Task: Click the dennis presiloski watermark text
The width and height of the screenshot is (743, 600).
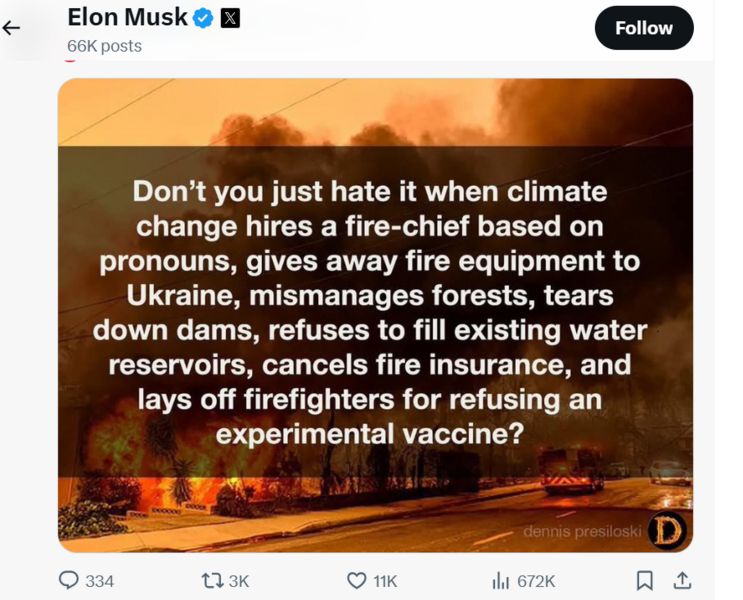Action: click(x=582, y=532)
